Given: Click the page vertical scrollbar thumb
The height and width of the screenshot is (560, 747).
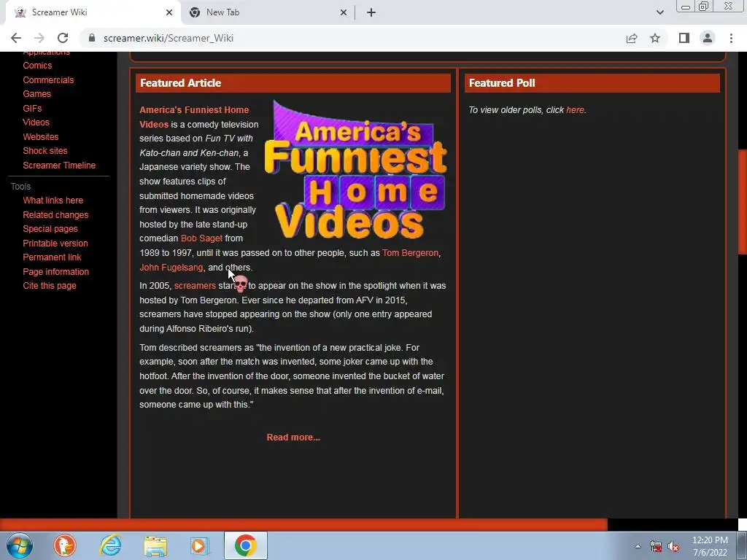Looking at the screenshot, I should (742, 203).
